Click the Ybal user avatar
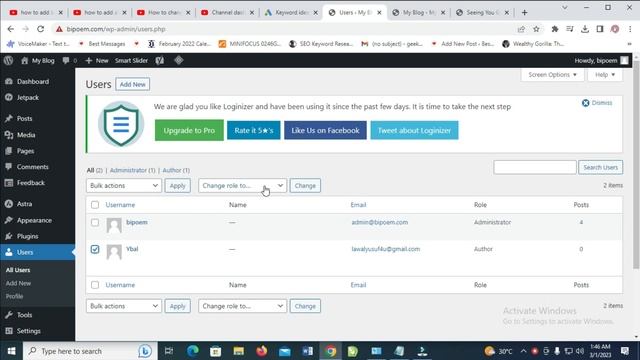 click(x=114, y=252)
